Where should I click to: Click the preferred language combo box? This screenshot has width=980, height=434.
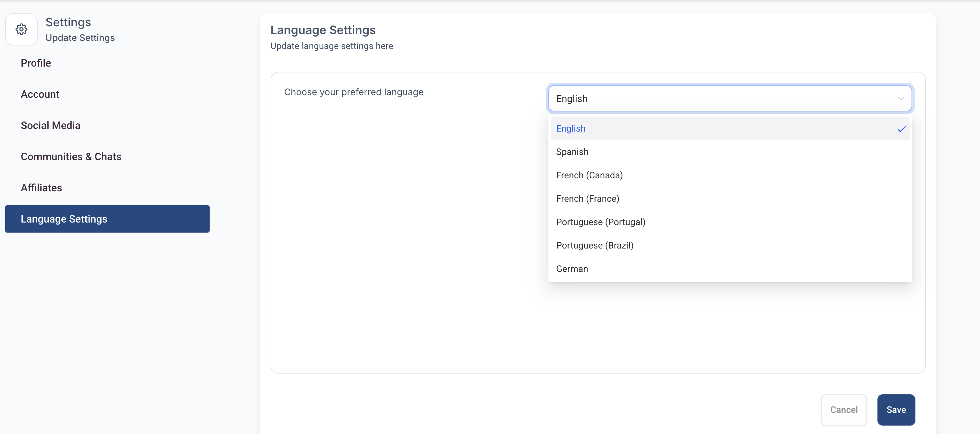(x=723, y=99)
